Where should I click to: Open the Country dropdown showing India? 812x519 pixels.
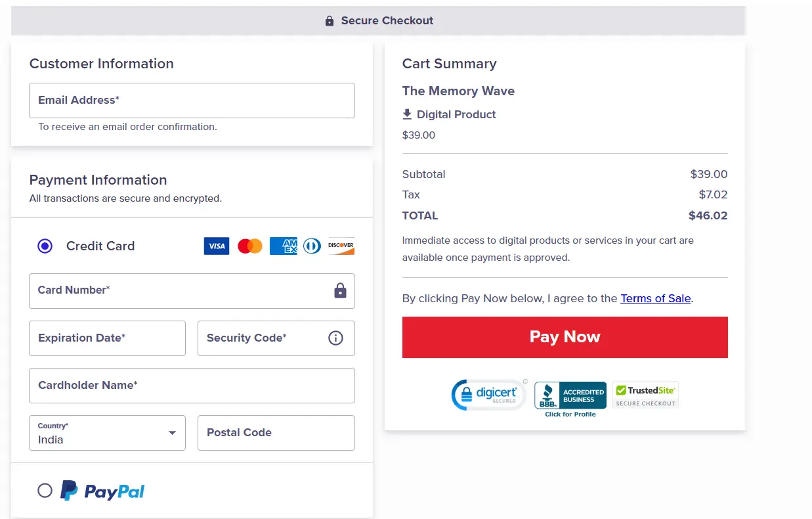[x=107, y=433]
